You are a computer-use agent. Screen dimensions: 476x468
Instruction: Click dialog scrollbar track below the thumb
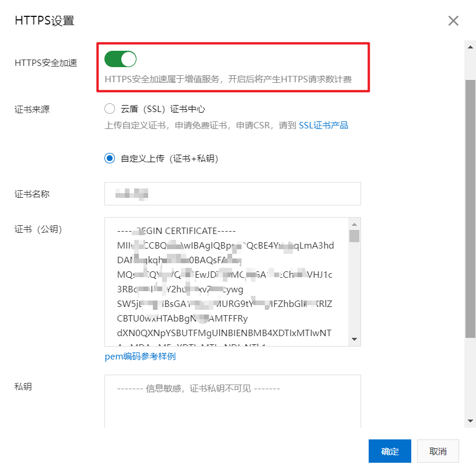pyautogui.click(x=470, y=379)
